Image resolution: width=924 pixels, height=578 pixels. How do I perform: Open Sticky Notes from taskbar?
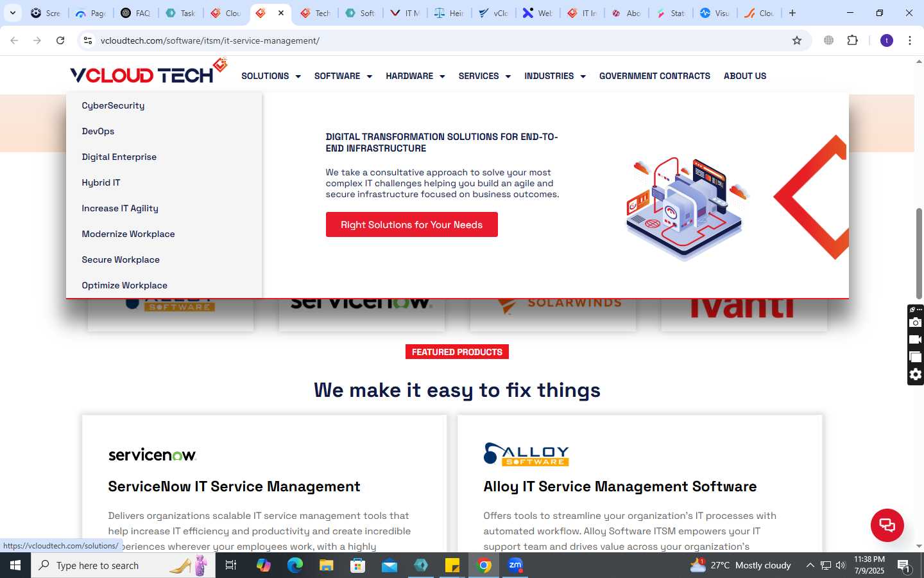pos(452,565)
